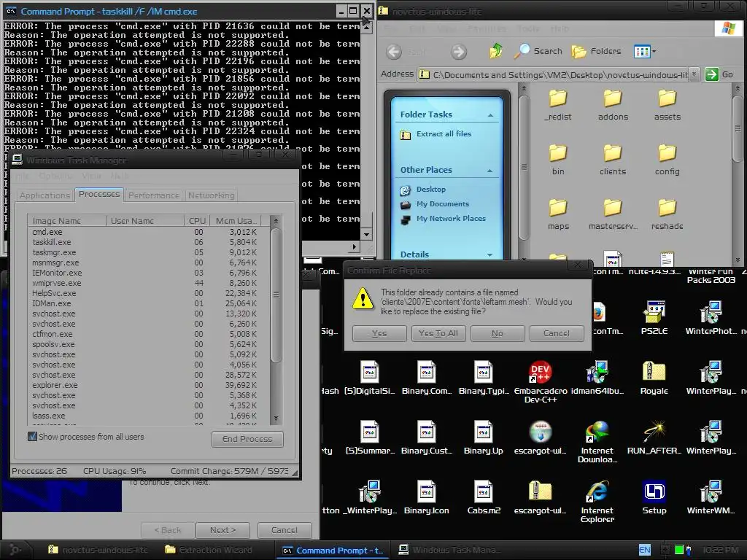This screenshot has width=747, height=560.
Task: Click End Process button in Task Manager
Action: (x=247, y=439)
